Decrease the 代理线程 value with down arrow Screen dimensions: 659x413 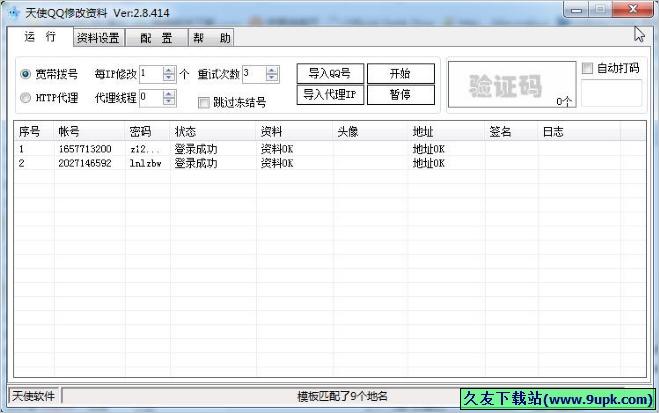point(169,101)
